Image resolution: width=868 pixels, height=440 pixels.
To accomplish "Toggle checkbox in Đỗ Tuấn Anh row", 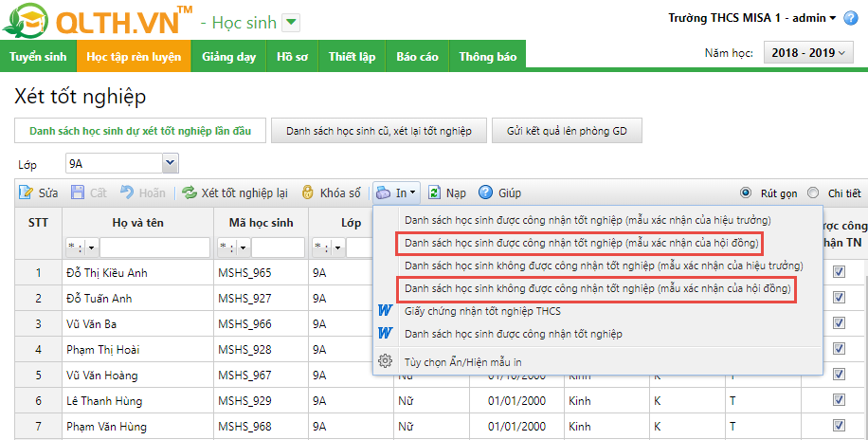I will [x=839, y=297].
